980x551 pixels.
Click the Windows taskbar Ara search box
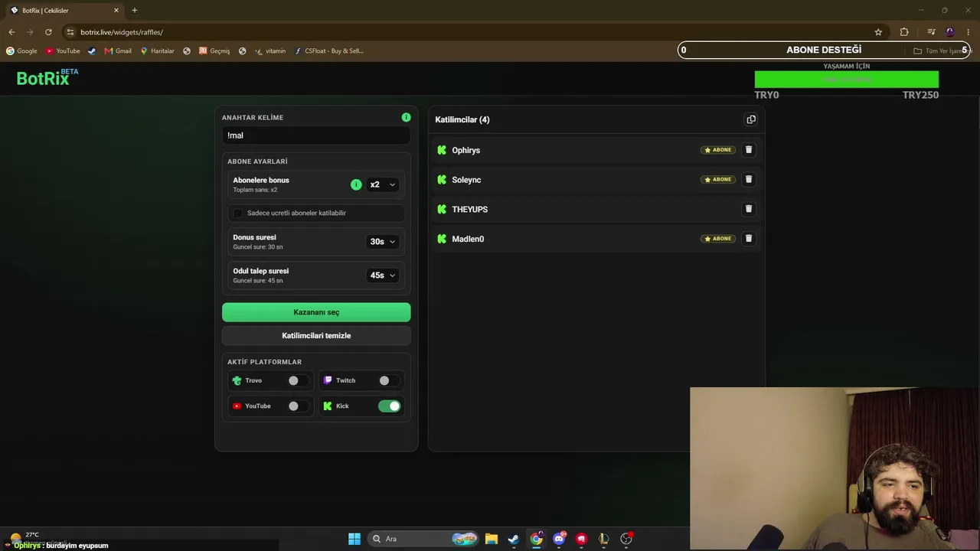[x=422, y=539]
